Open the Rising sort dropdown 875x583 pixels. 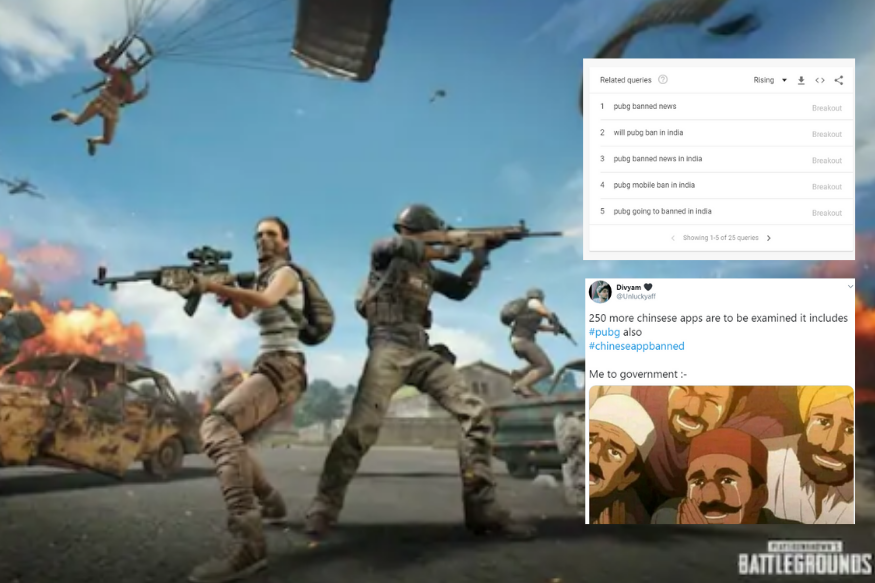[x=770, y=80]
